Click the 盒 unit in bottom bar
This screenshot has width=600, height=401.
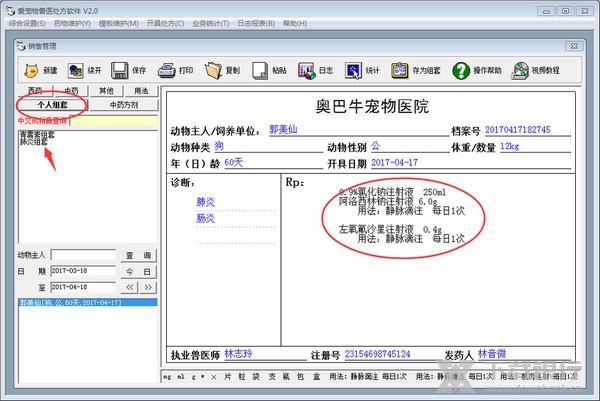click(x=316, y=377)
